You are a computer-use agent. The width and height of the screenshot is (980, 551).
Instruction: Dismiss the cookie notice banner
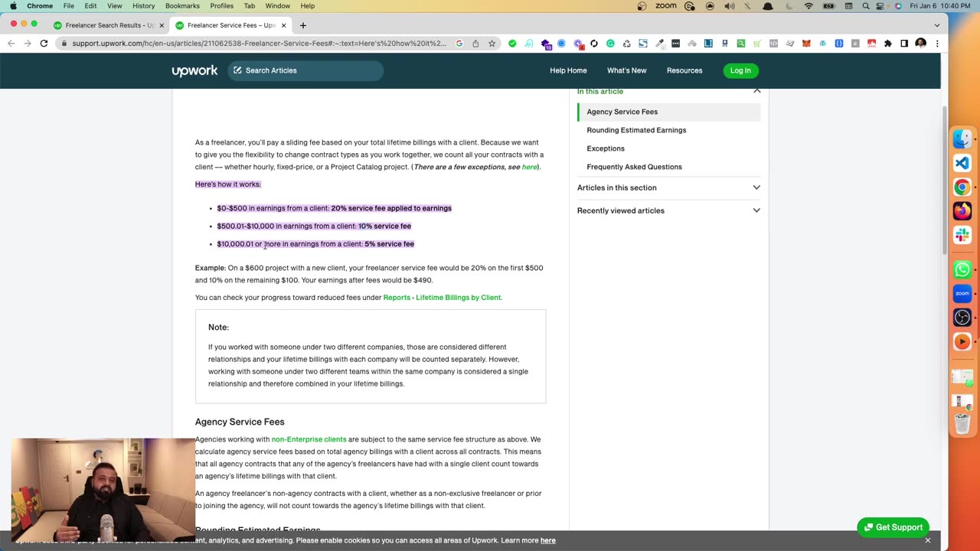pyautogui.click(x=927, y=540)
